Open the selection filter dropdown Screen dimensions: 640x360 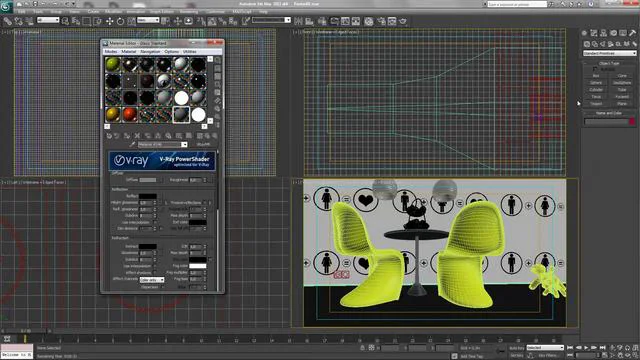click(x=48, y=20)
